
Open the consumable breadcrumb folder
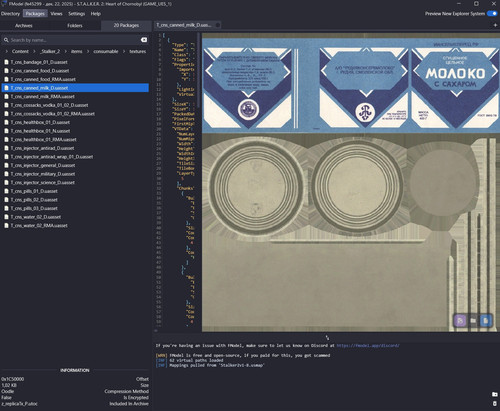[106, 51]
